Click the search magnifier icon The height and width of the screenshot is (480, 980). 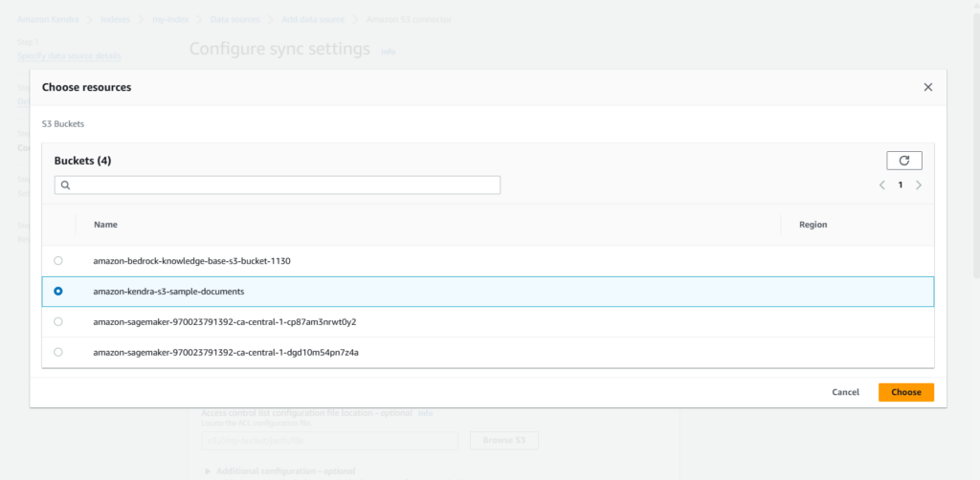(x=65, y=185)
